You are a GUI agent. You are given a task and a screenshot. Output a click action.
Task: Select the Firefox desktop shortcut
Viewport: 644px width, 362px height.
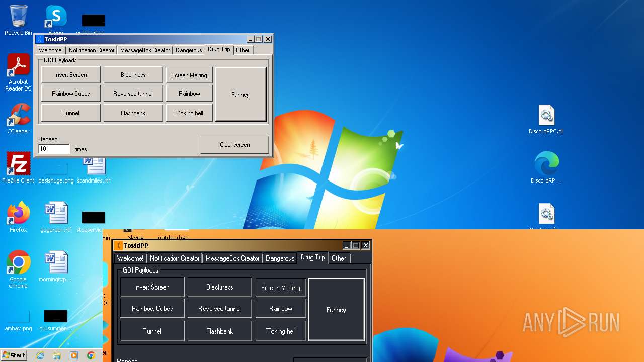pyautogui.click(x=18, y=217)
